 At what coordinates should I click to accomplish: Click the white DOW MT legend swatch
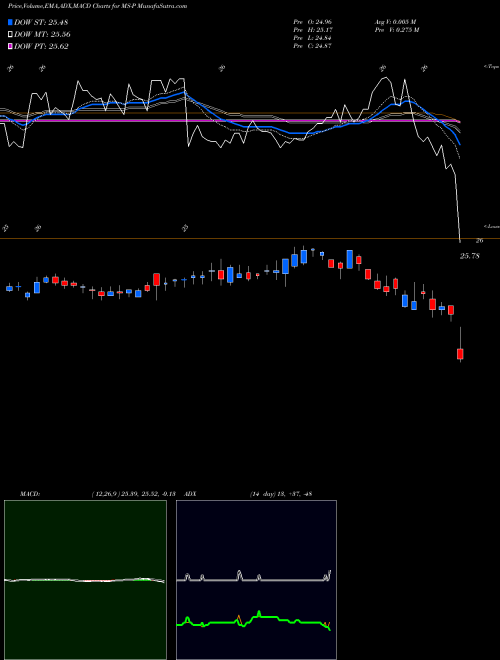10,35
